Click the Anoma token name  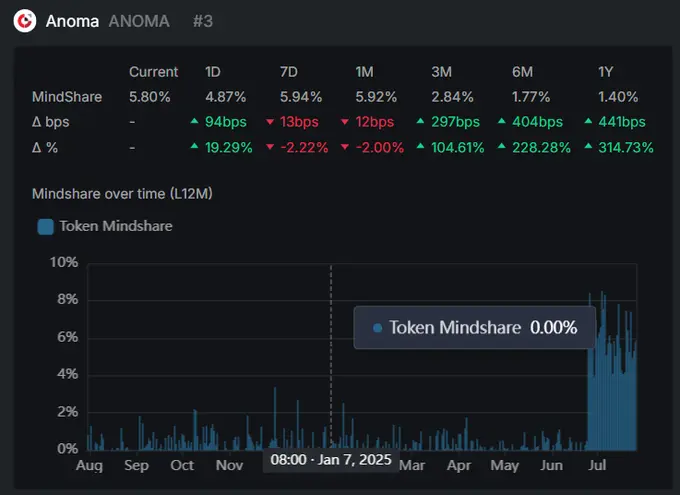pos(72,21)
